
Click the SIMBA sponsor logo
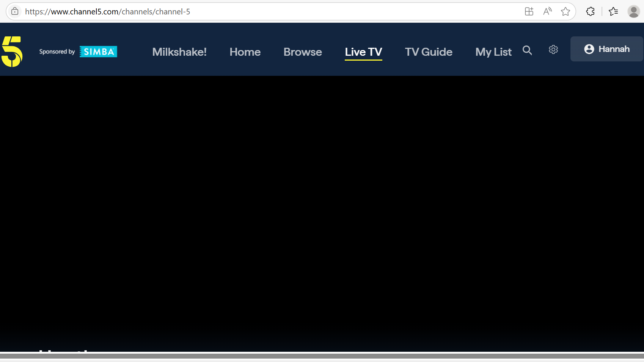(x=98, y=52)
